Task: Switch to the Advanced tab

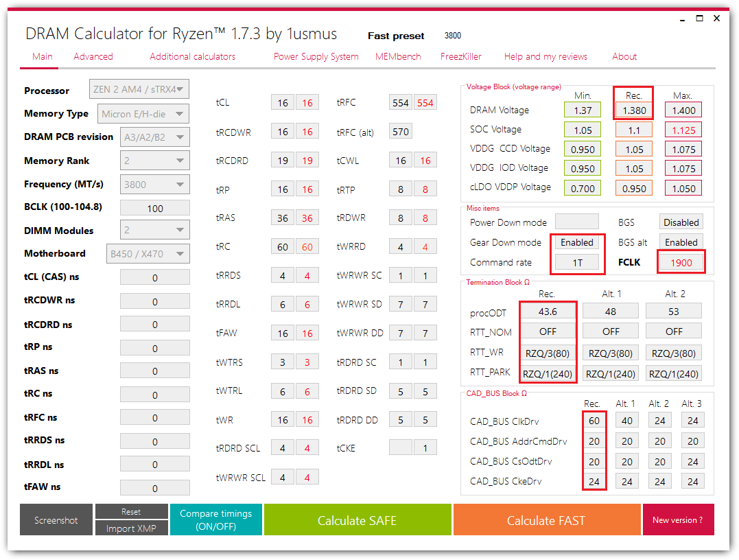Action: click(x=93, y=56)
